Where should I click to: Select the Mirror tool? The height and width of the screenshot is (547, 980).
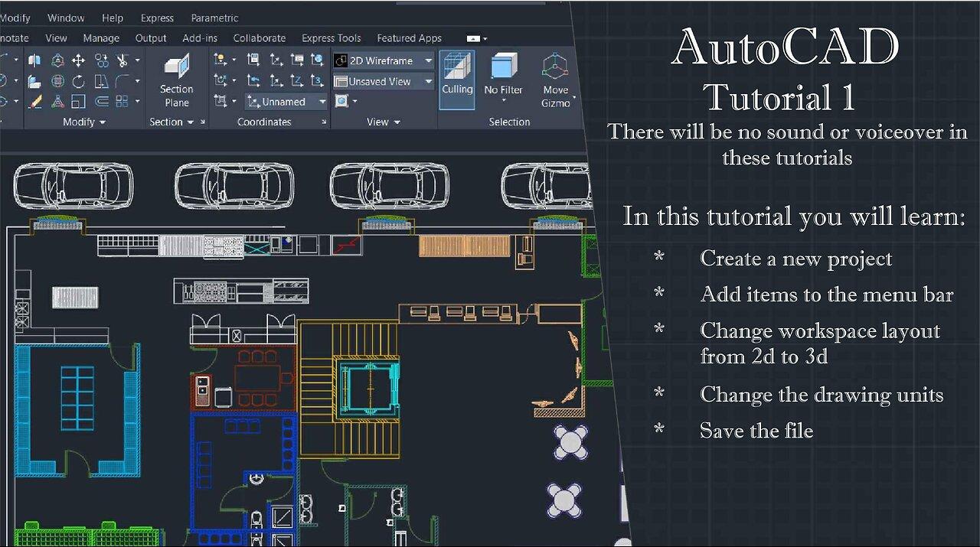(34, 60)
